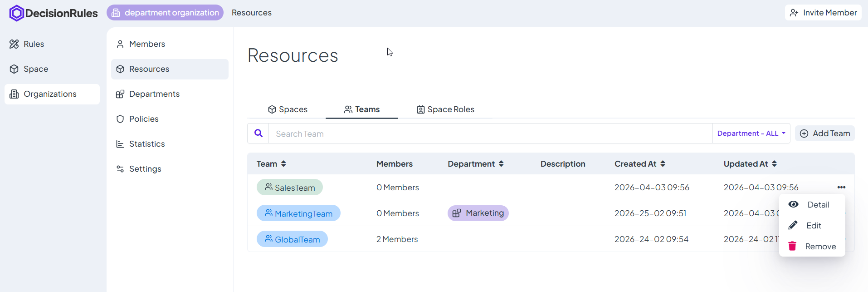Click the Edit pencil icon
This screenshot has width=868, height=292.
tap(793, 225)
